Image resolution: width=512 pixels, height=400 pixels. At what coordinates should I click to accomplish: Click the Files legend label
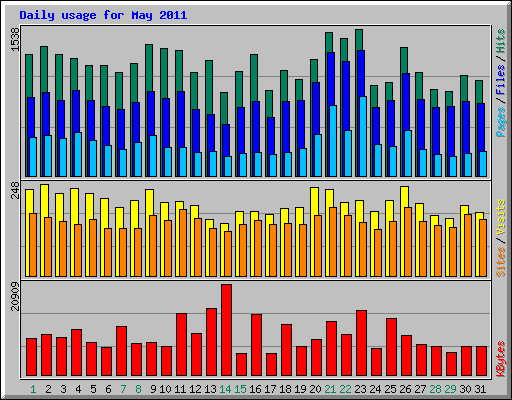coord(501,80)
